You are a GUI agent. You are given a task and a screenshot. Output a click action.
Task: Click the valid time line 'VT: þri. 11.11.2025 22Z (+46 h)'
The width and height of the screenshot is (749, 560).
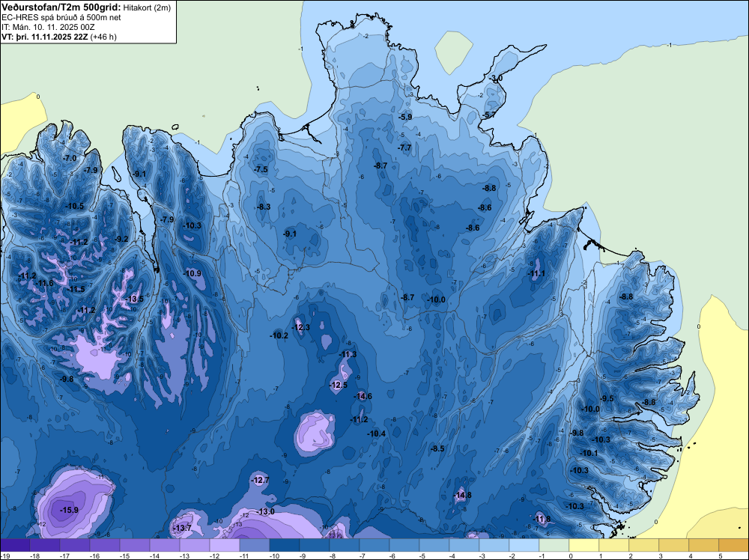[59, 36]
